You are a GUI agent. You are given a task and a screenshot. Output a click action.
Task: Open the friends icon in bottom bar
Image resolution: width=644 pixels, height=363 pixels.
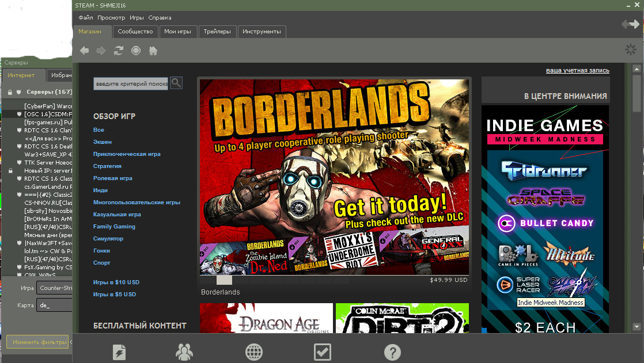point(184,352)
